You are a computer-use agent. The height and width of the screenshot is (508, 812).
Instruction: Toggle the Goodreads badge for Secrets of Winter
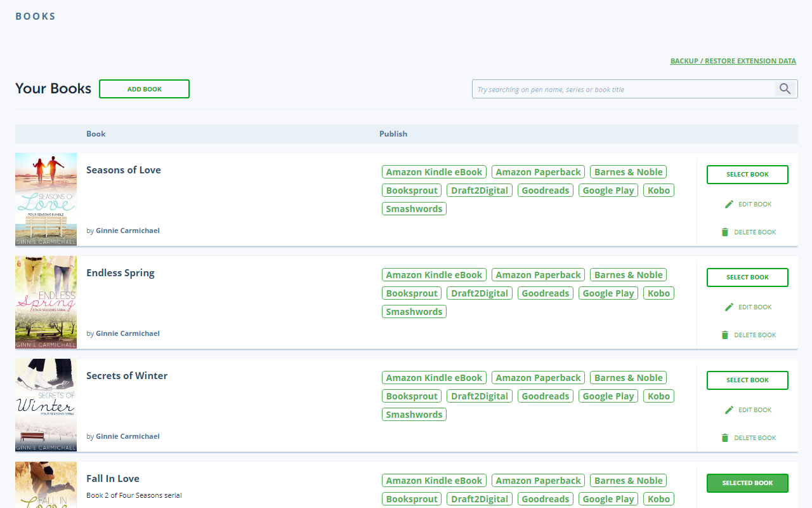[x=545, y=396]
